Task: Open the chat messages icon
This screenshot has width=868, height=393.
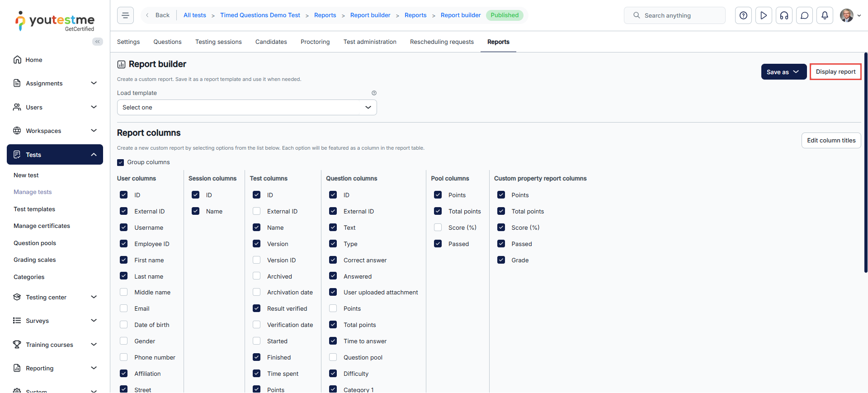Action: [x=804, y=15]
